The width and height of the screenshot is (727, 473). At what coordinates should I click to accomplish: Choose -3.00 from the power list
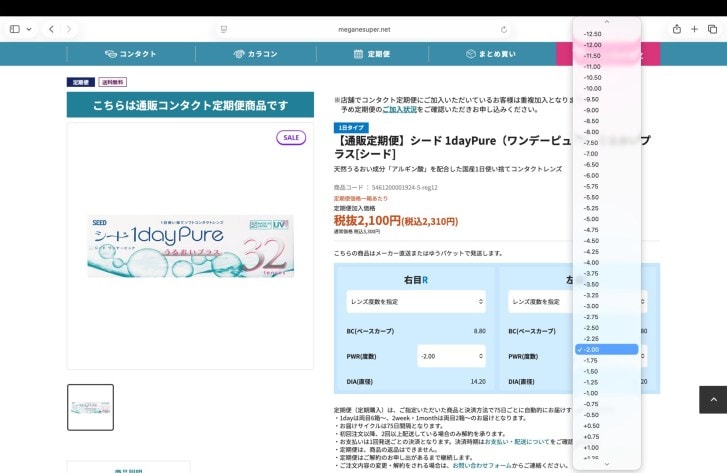593,306
